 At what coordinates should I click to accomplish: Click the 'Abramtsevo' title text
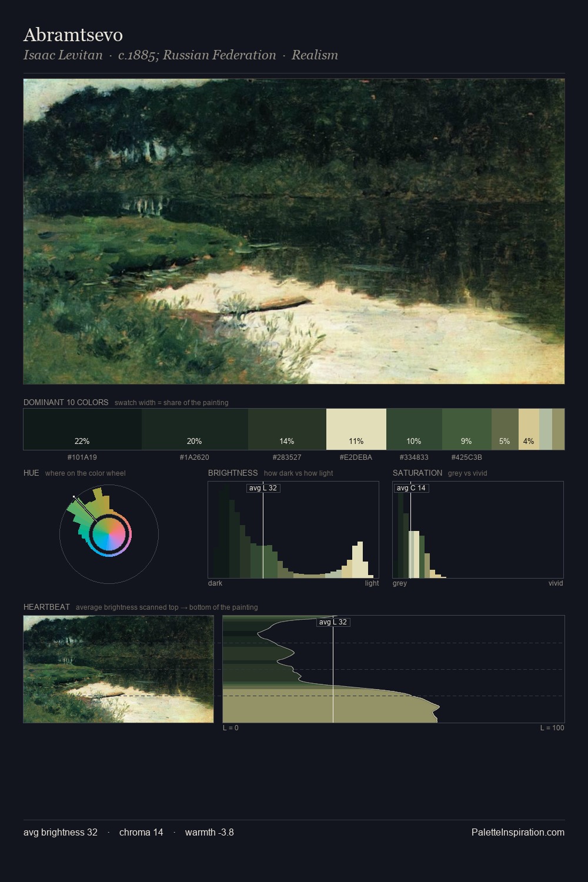tap(73, 35)
